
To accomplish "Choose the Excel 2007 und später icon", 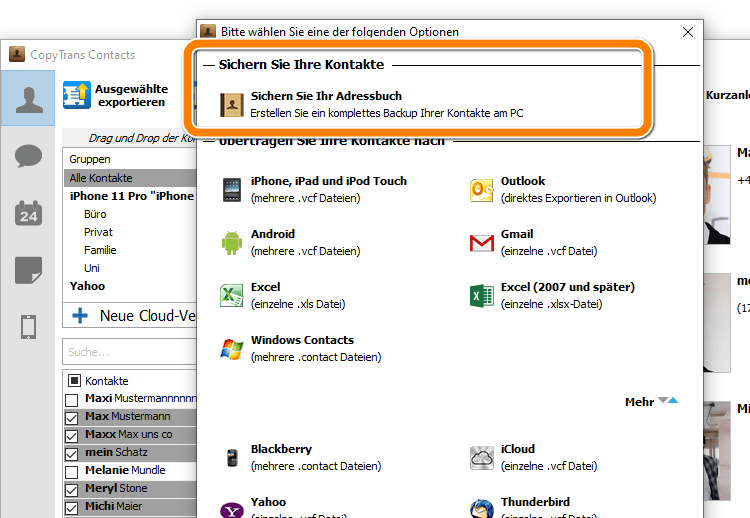I will 482,296.
